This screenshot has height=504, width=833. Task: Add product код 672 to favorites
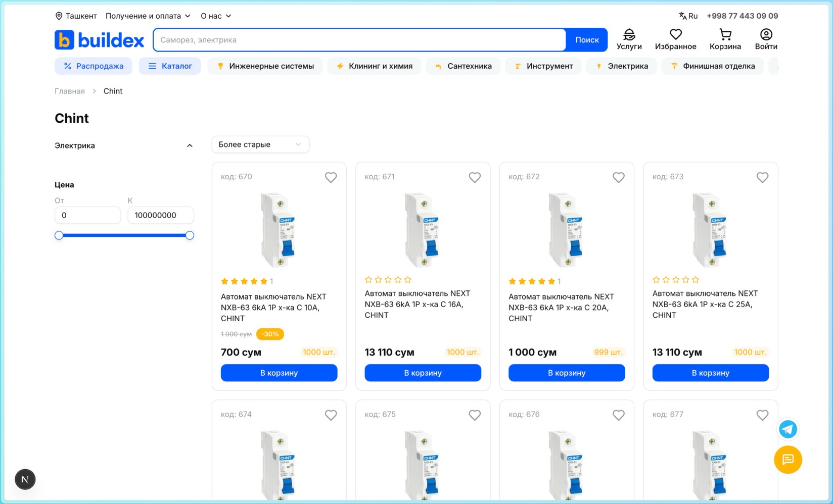[x=618, y=177]
